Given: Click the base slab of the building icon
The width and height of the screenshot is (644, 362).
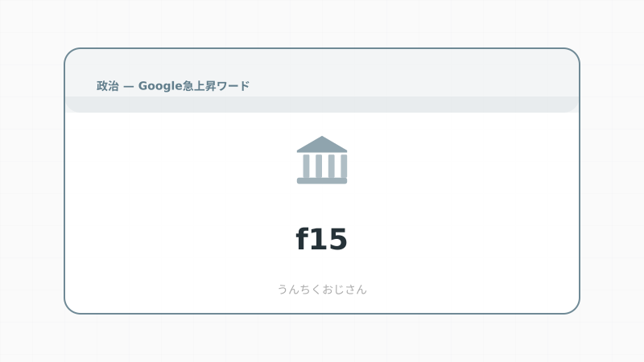Looking at the screenshot, I should tap(322, 181).
